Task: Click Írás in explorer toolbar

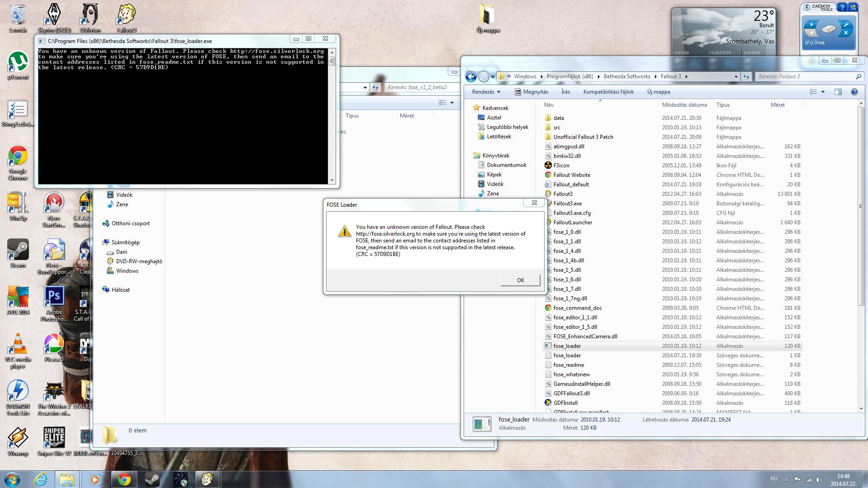Action: pyautogui.click(x=565, y=92)
